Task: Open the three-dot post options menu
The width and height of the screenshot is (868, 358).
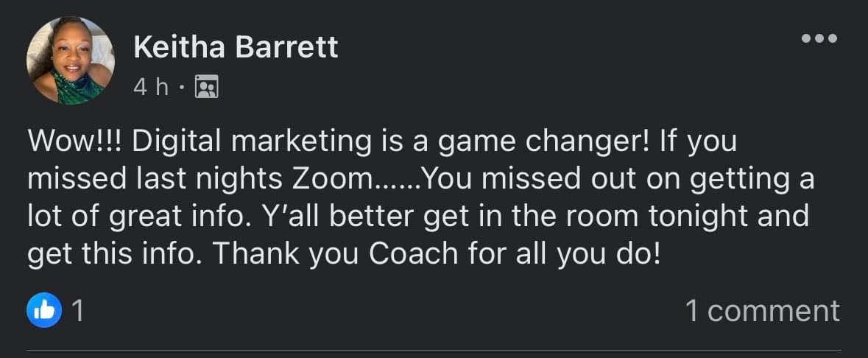Action: tap(819, 38)
